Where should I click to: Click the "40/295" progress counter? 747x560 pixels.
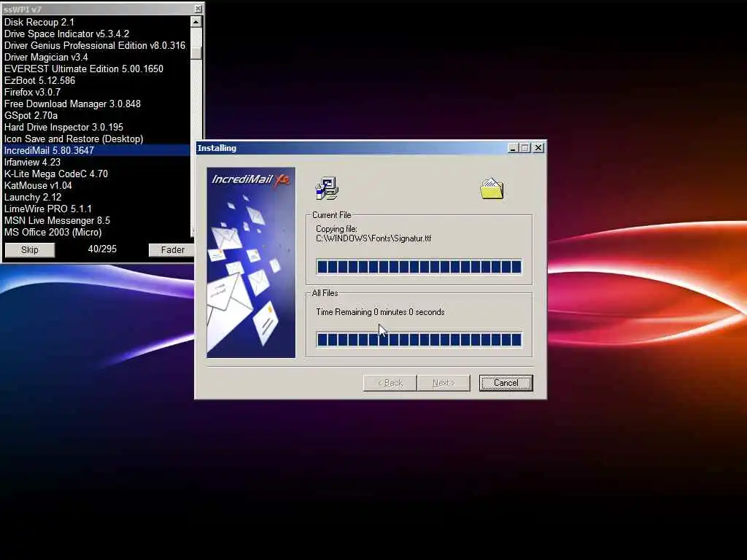click(102, 249)
